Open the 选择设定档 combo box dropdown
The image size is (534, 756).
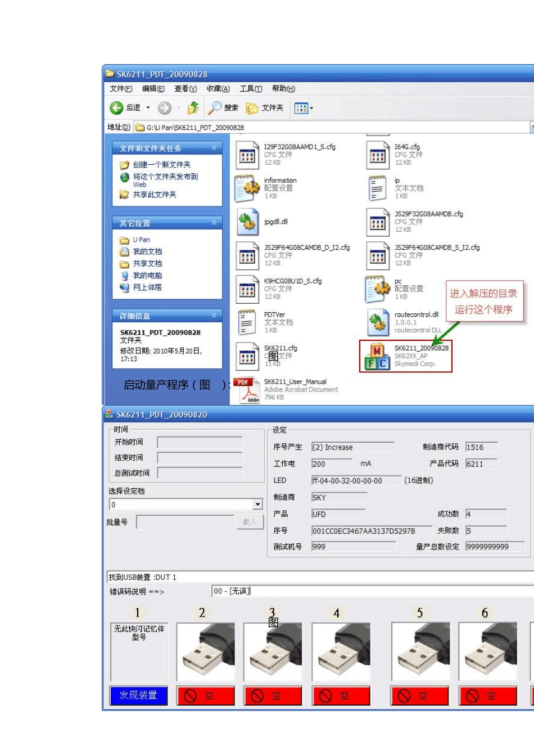coord(257,505)
